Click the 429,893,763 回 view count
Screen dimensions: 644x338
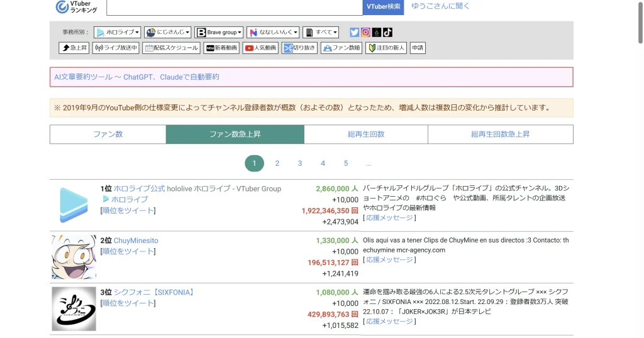[x=333, y=315]
